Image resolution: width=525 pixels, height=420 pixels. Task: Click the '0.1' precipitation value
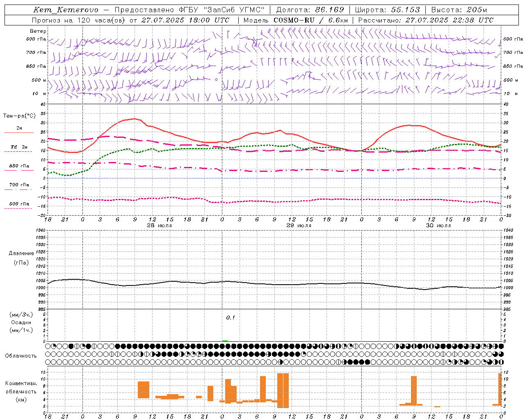click(x=231, y=318)
